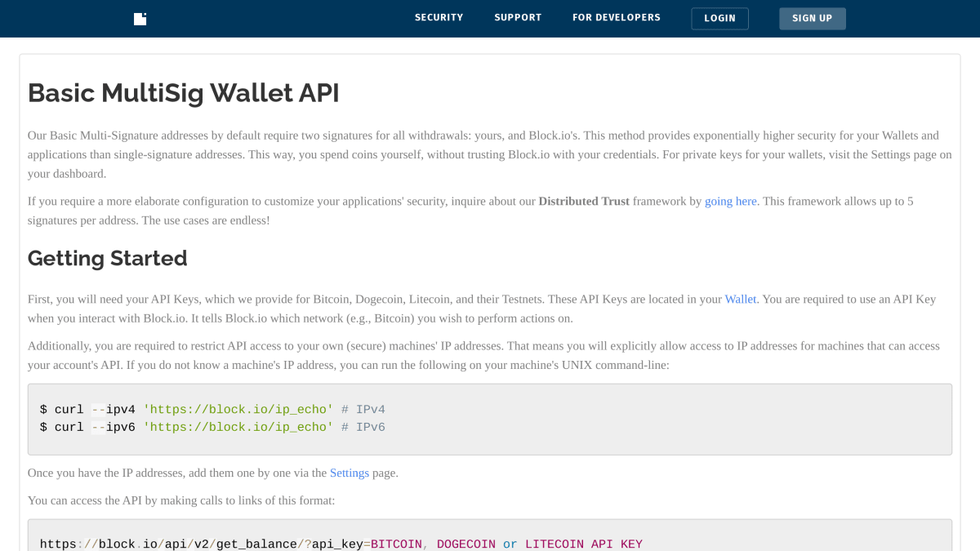Open the Wallet link
980x551 pixels.
[741, 299]
